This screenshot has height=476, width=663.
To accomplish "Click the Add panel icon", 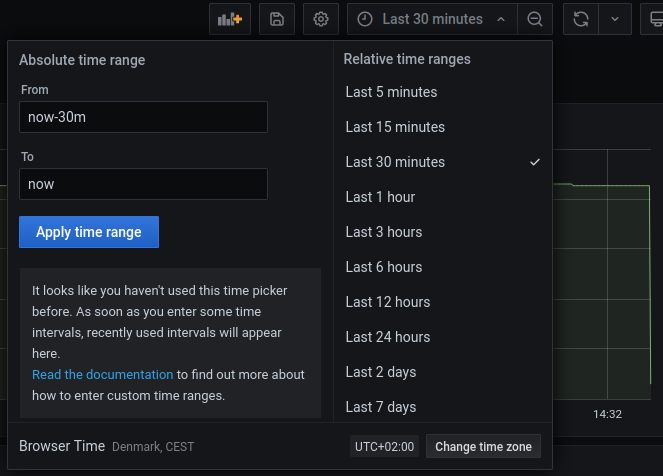I will click(x=230, y=19).
